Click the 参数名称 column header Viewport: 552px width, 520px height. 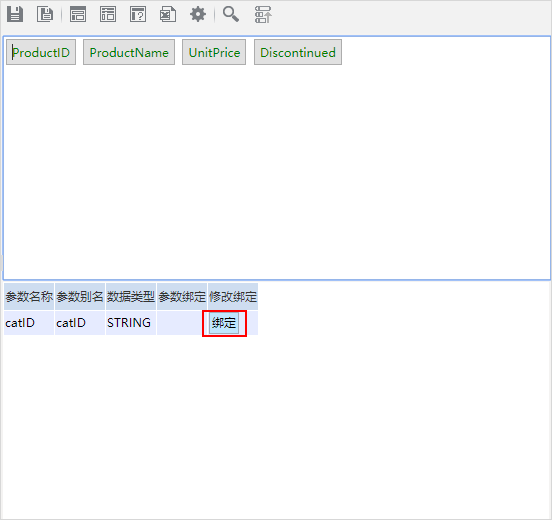[x=29, y=296]
